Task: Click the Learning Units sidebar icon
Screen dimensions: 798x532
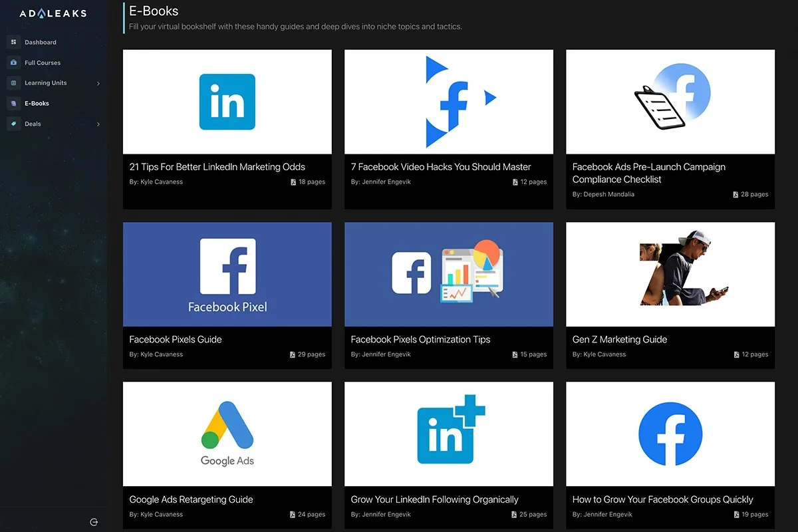Action: click(x=13, y=83)
